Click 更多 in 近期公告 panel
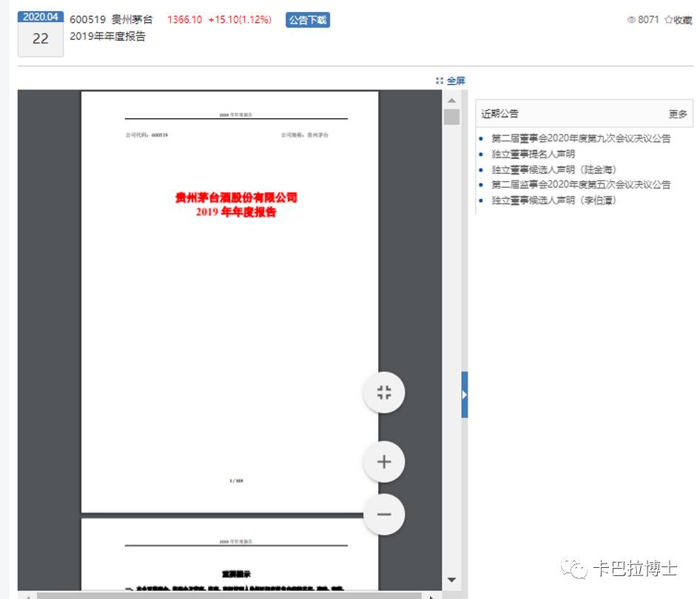Screen dimensions: 700x599 click(678, 113)
